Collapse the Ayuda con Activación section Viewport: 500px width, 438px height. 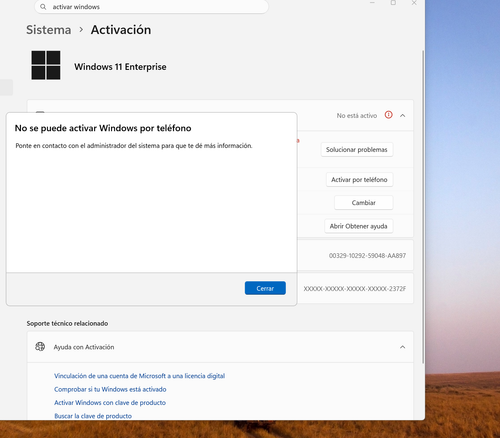click(403, 347)
